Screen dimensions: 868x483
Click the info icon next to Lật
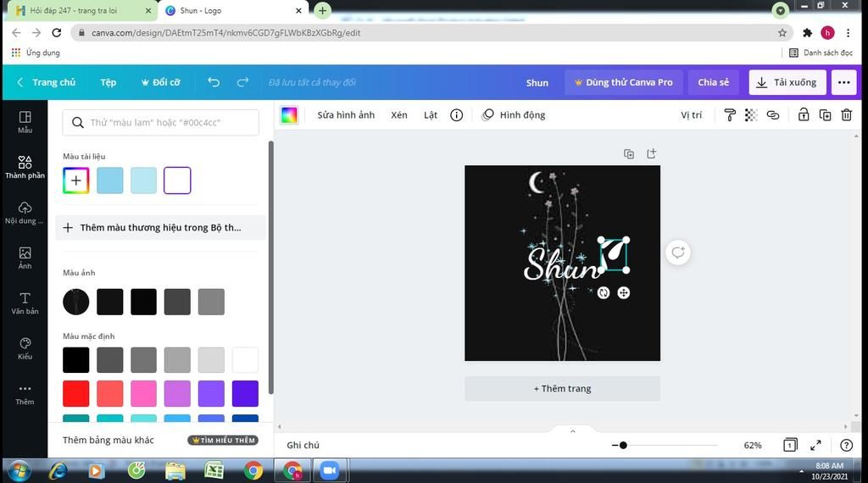point(456,115)
